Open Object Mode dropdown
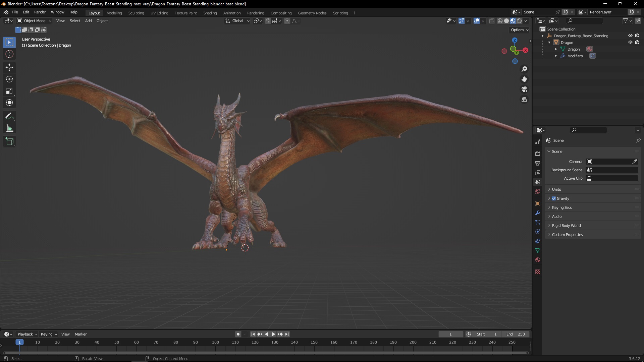 point(34,21)
